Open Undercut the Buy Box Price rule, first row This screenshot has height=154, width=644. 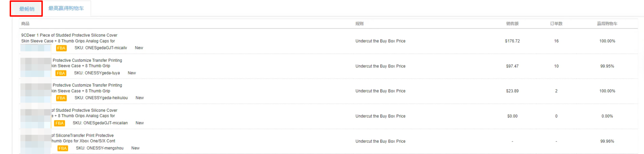pyautogui.click(x=380, y=41)
